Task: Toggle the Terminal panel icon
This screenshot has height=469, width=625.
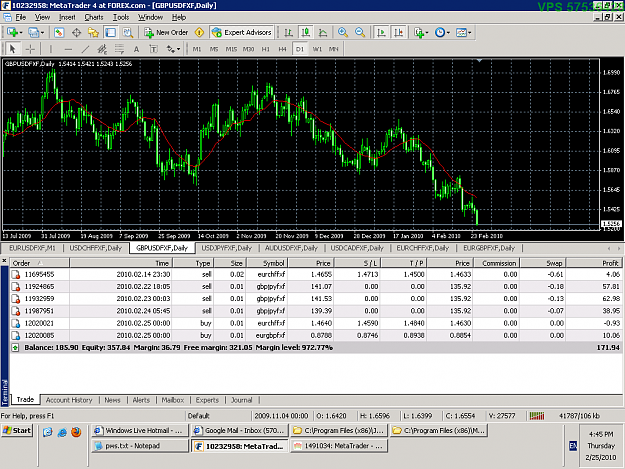Action: click(x=110, y=32)
